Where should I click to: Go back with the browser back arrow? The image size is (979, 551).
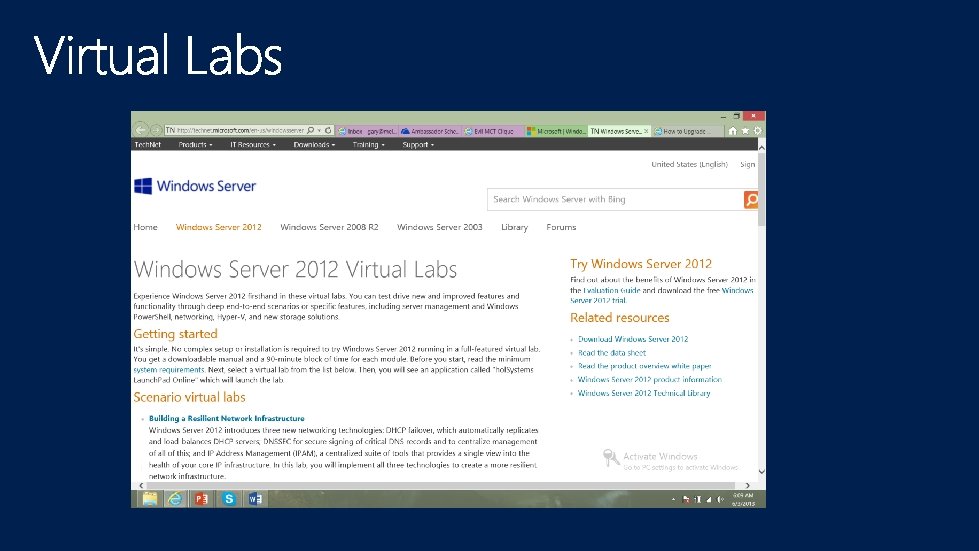[x=141, y=130]
